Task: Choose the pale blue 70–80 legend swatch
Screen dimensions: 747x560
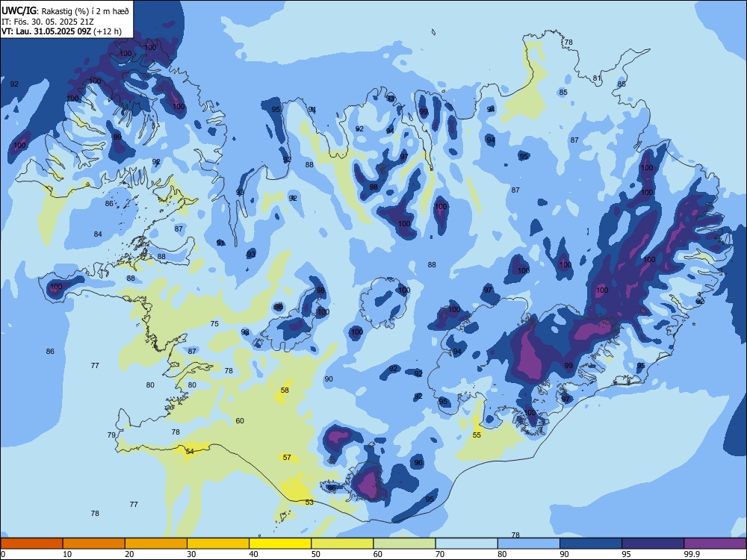Action: coord(466,544)
